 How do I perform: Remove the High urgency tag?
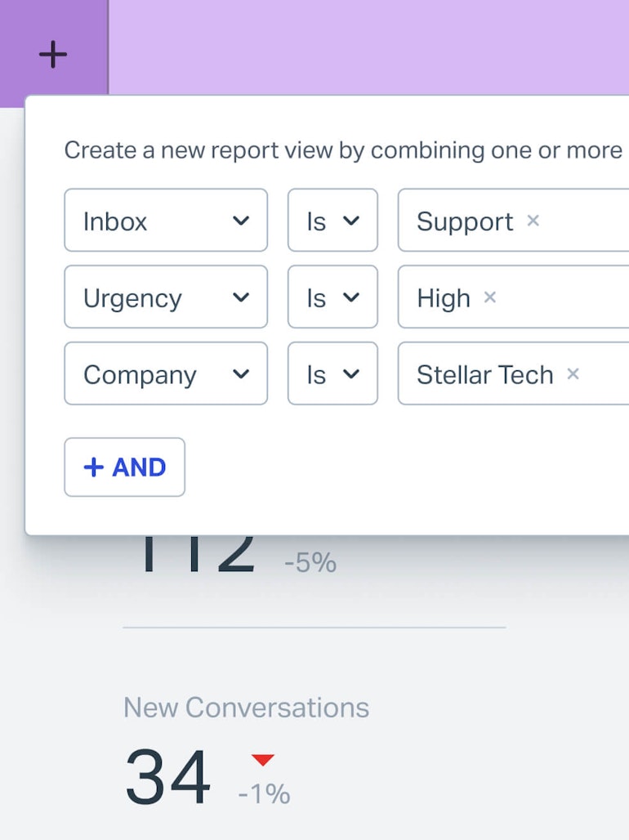489,297
